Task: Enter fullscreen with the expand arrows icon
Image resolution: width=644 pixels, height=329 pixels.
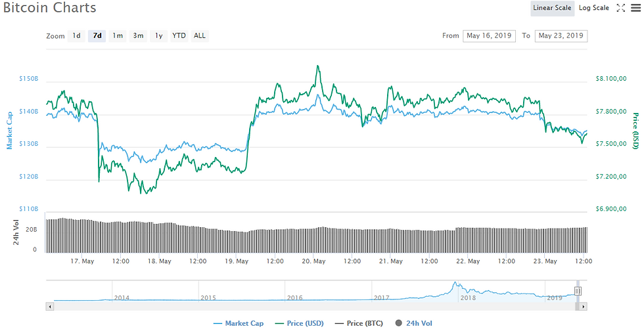Action: (x=621, y=8)
